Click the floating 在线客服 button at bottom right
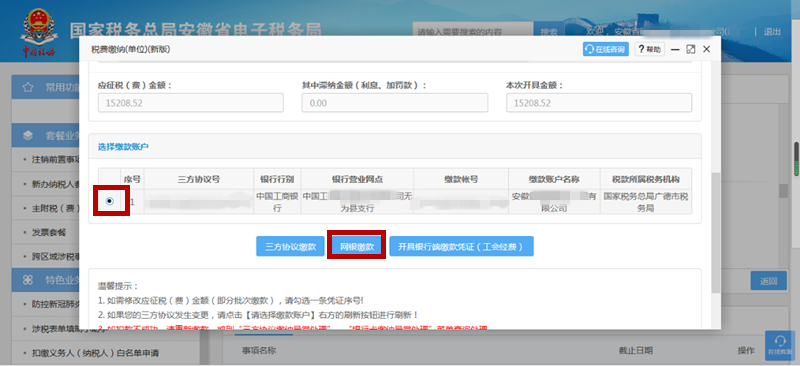The width and height of the screenshot is (800, 366). tap(780, 345)
